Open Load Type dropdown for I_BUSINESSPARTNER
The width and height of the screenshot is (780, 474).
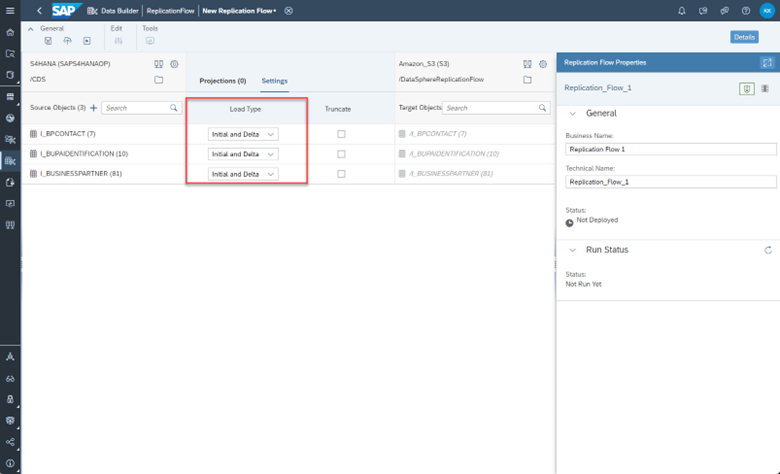[x=243, y=174]
